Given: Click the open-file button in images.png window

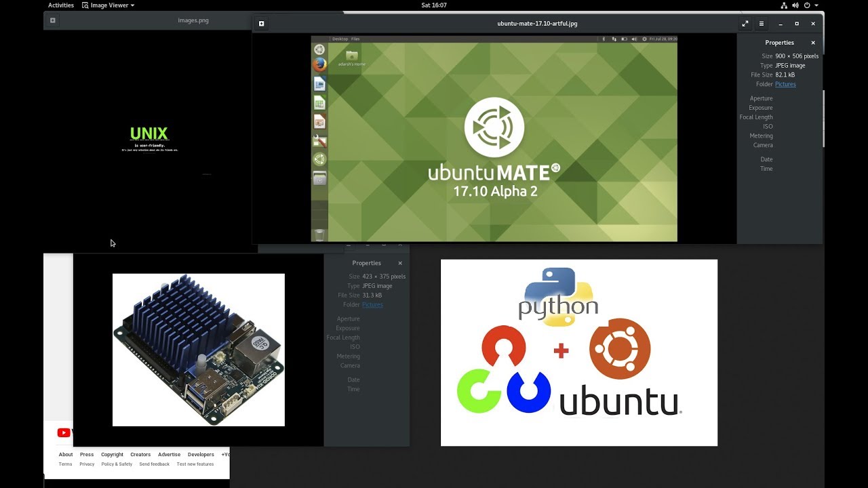Looking at the screenshot, I should [x=53, y=20].
